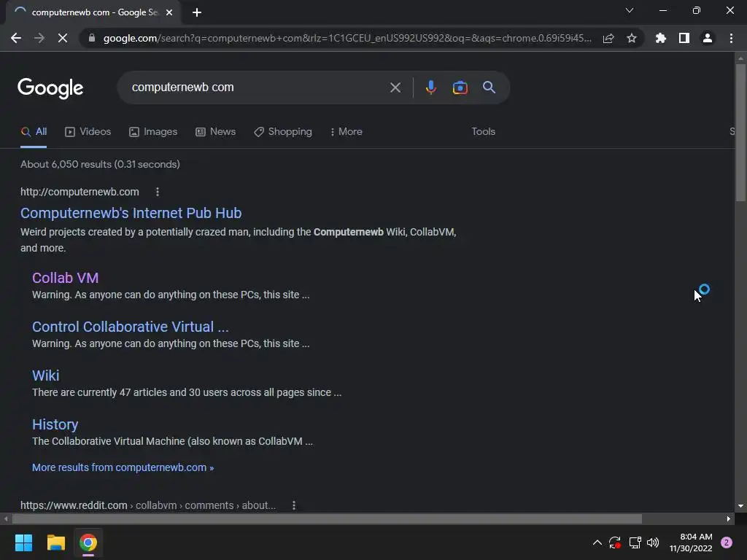Toggle the Chrome side panel
The height and width of the screenshot is (560, 747).
[684, 38]
